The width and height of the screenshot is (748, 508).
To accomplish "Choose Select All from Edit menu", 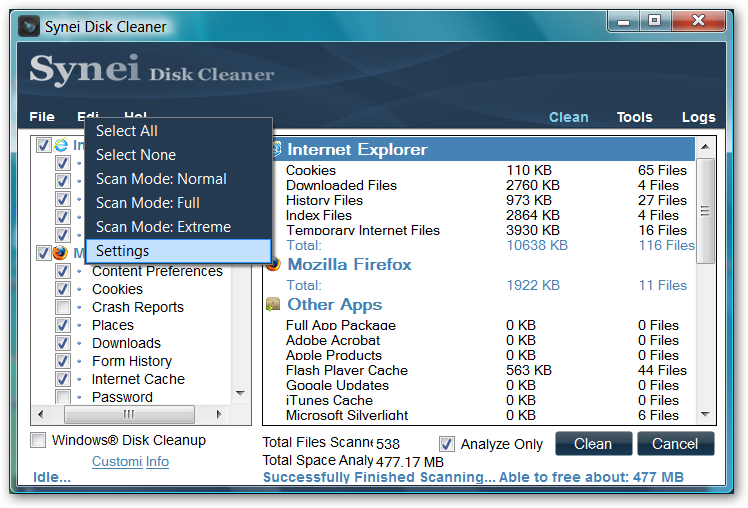I will pos(178,131).
